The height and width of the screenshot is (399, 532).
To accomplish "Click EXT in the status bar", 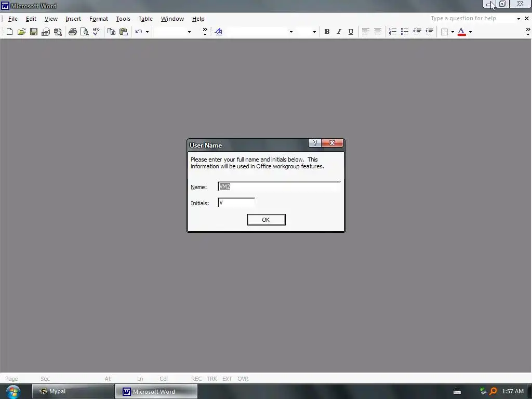I will click(x=228, y=379).
